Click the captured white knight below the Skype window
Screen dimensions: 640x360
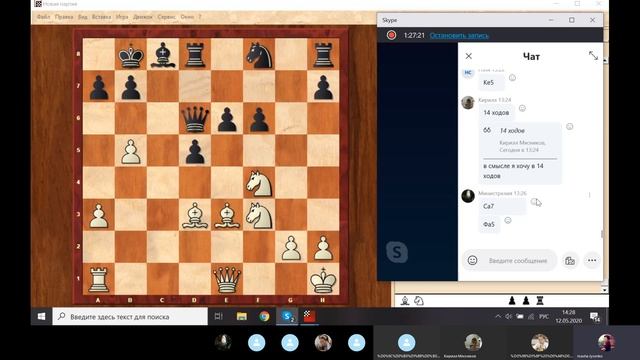coord(419,301)
